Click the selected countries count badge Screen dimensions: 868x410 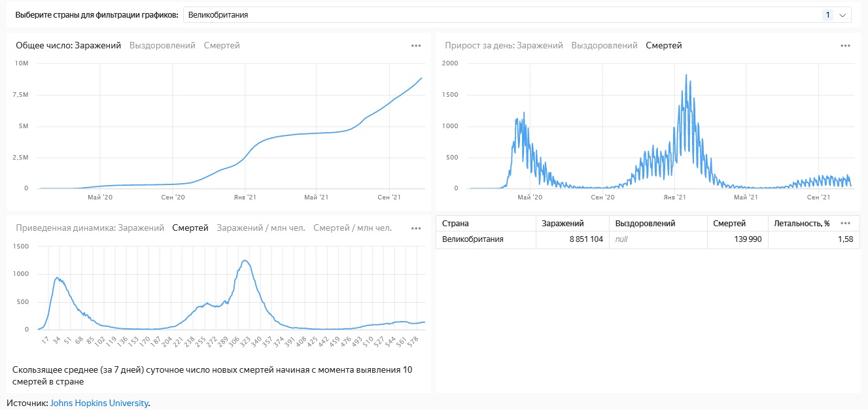point(827,14)
